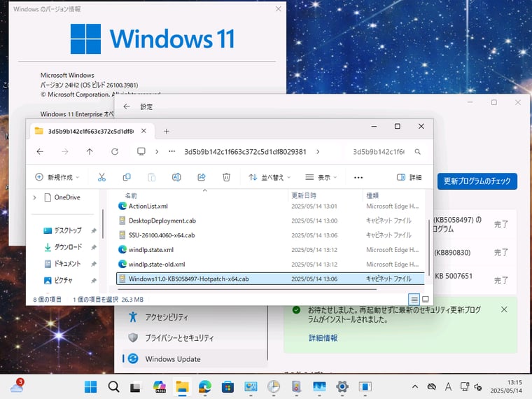Click the Explorer search input field

pyautogui.click(x=379, y=152)
